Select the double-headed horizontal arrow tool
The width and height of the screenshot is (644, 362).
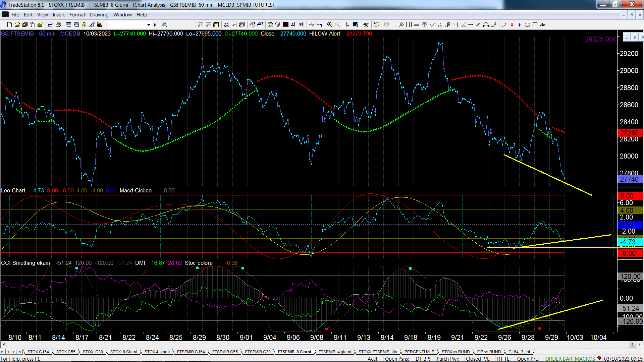pos(471,24)
